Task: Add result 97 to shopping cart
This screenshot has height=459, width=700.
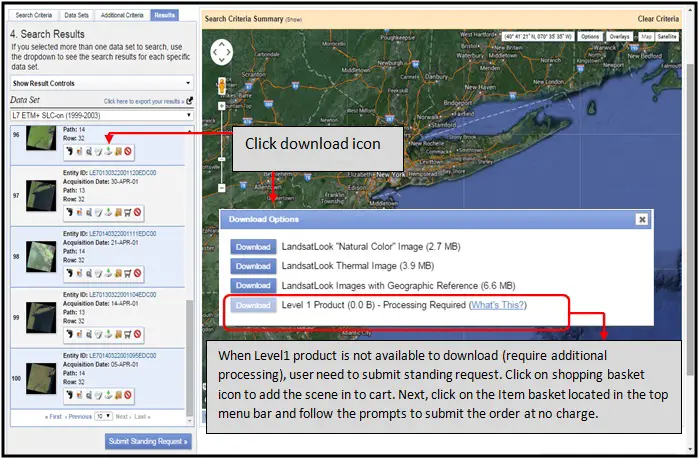Action: tap(128, 213)
